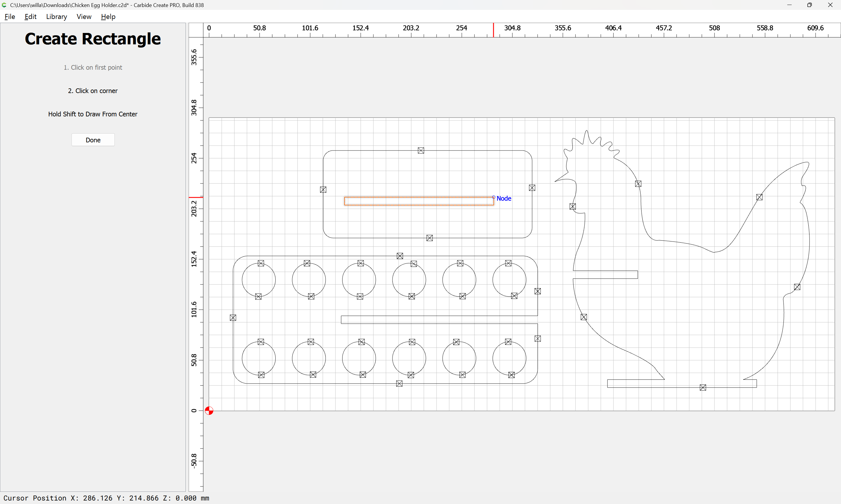Open the Library menu

tap(56, 17)
